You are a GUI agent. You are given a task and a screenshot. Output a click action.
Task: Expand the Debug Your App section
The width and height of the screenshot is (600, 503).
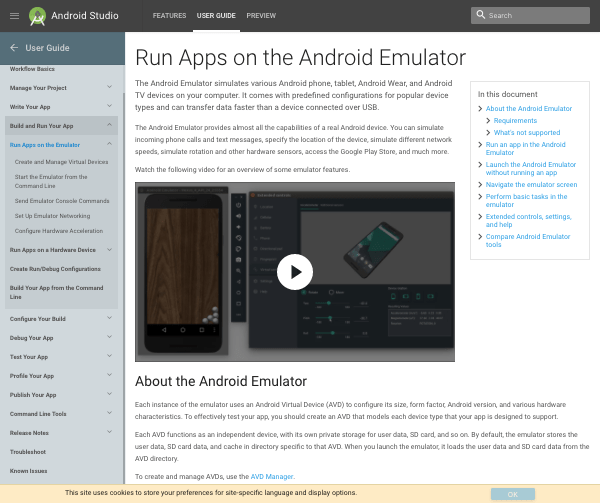pyautogui.click(x=109, y=337)
